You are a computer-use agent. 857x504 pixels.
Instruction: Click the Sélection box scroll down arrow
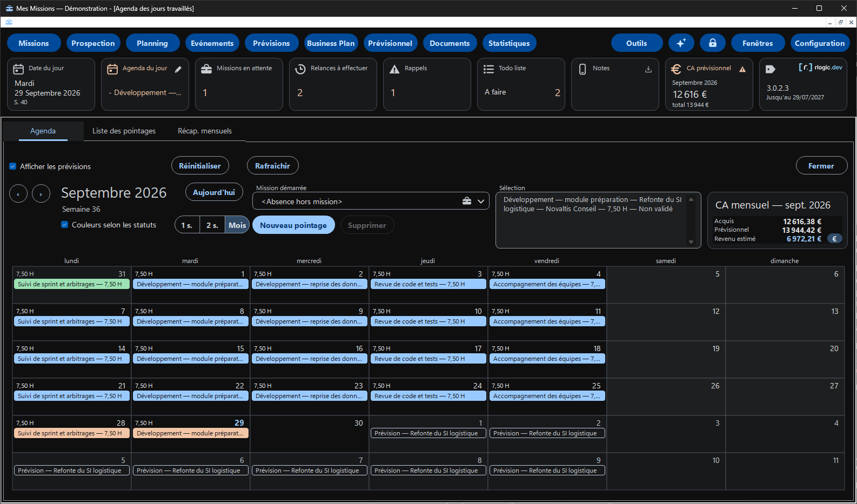click(x=691, y=242)
